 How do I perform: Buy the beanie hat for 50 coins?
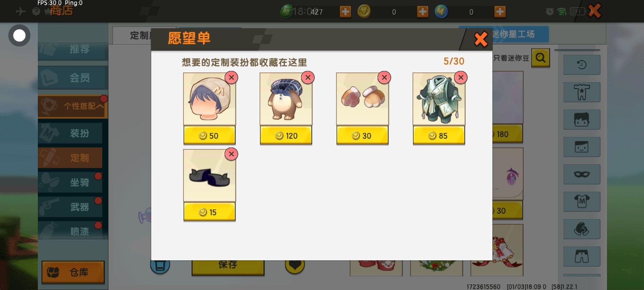point(209,135)
